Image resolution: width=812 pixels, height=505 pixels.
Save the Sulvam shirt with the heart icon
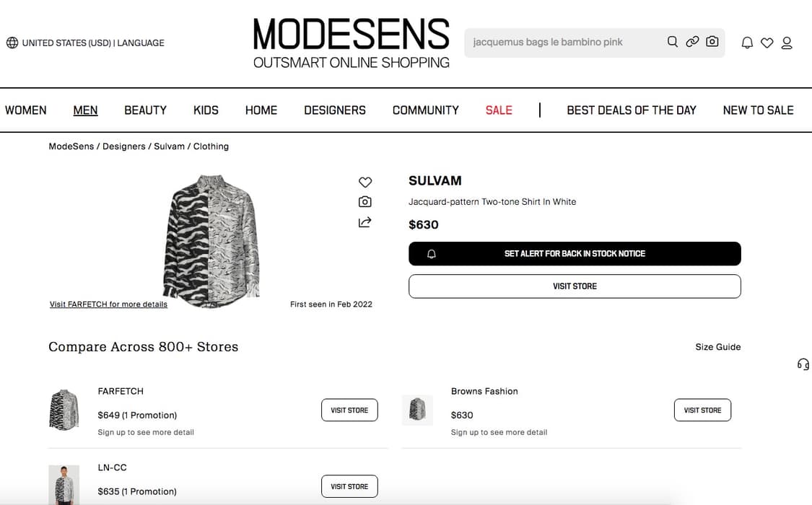coord(365,183)
